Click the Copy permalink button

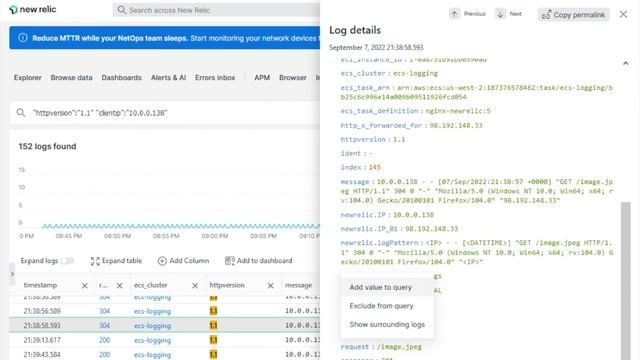[x=573, y=15]
